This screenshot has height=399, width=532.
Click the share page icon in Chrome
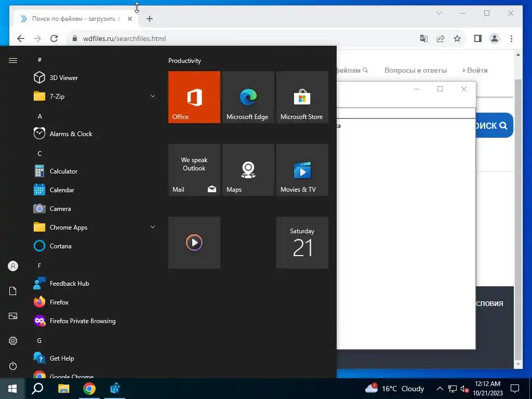[x=441, y=38]
